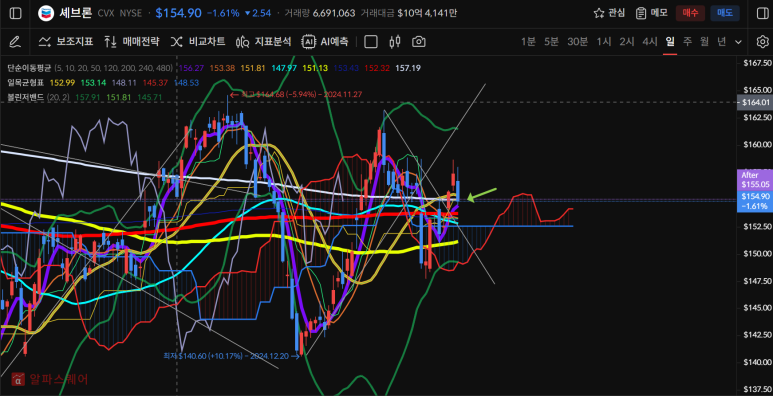Click the moving average value 153.38

click(x=222, y=68)
